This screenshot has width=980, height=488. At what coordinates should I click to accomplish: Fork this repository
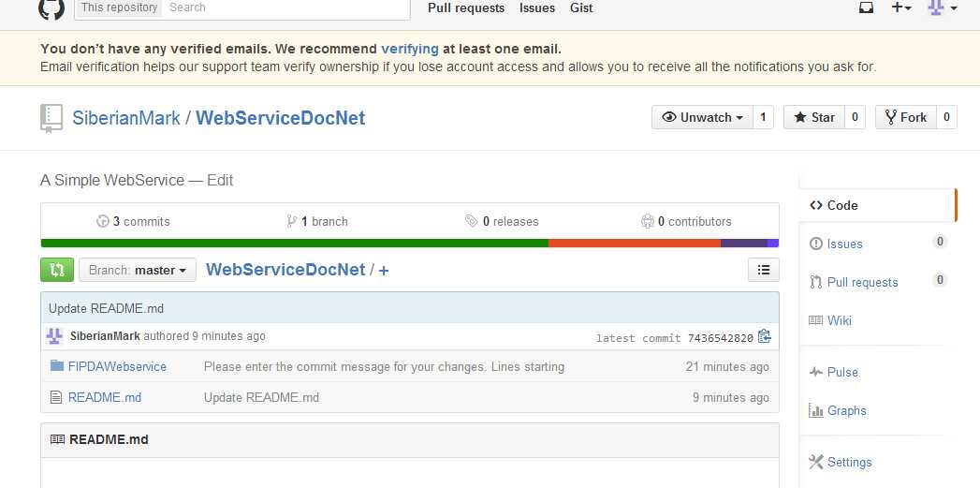click(906, 117)
